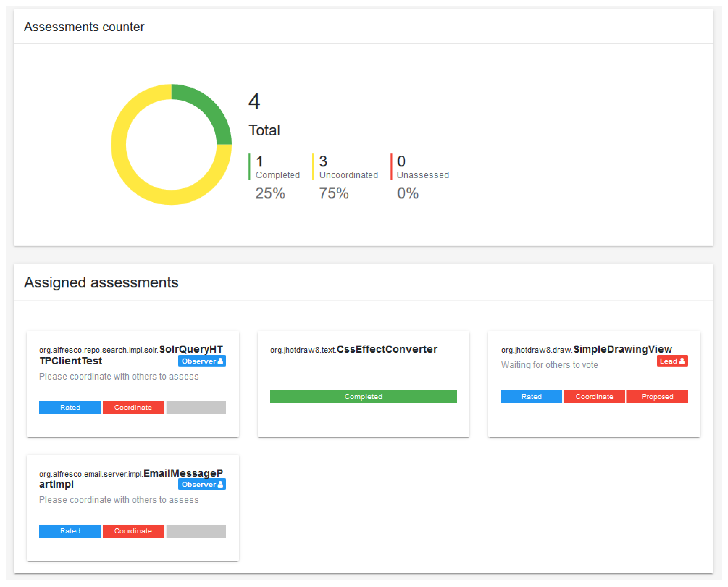
Task: Click Rated on the SolrQueryHTTPClientTest card
Action: click(x=70, y=407)
